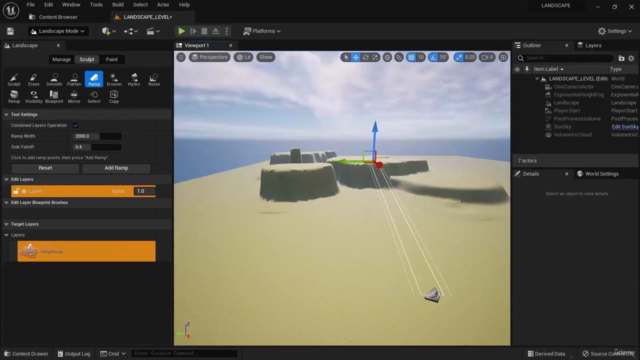This screenshot has height=360, width=640.
Task: Collapse the Edit Layers section
Action: 7,179
